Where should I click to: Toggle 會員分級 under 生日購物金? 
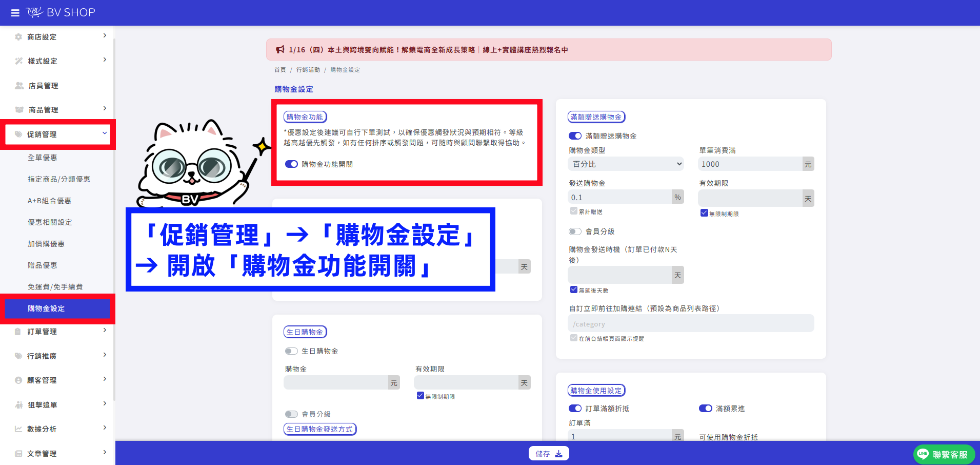(291, 414)
